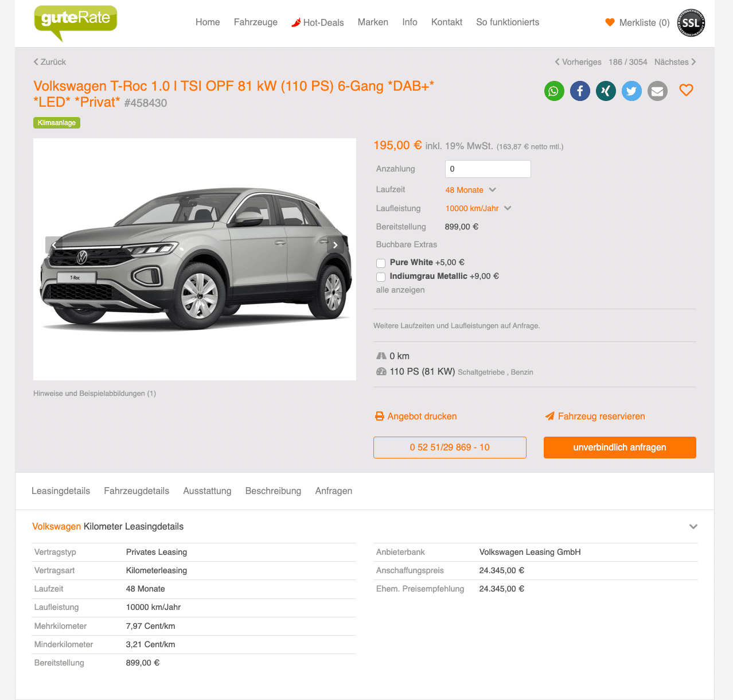Go to the Nächstes vehicle
Image resolution: width=733 pixels, height=700 pixels.
(x=675, y=62)
